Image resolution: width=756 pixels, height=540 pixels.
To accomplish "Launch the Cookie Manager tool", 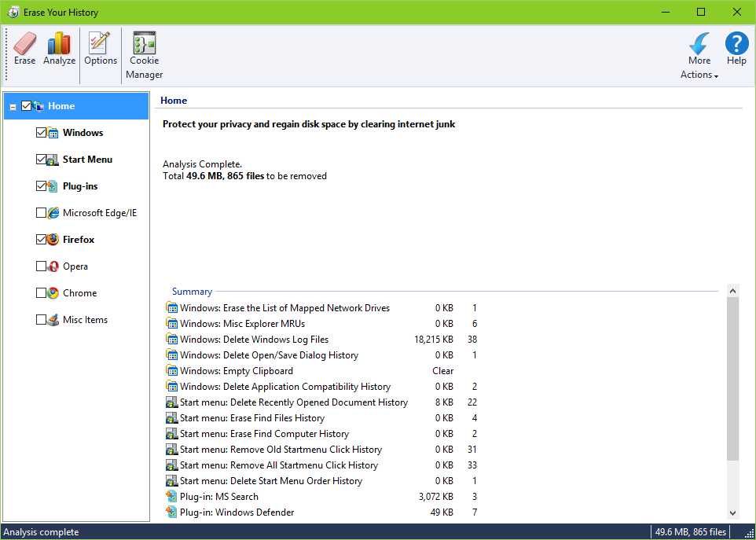I will tap(144, 45).
